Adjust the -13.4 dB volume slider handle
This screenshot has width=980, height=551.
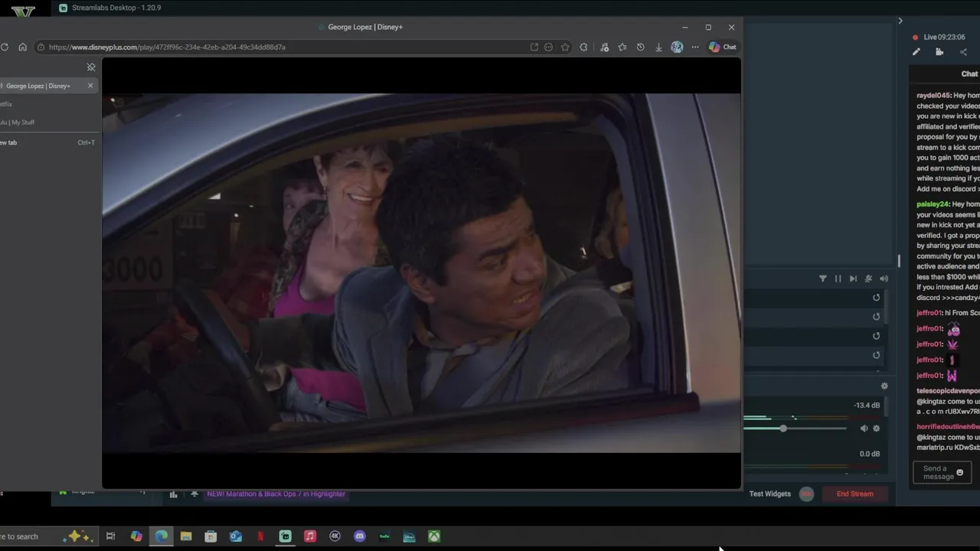coord(783,429)
